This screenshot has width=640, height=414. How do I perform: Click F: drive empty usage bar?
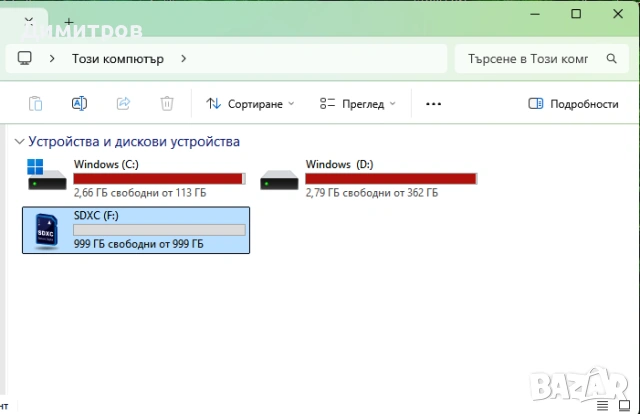pyautogui.click(x=160, y=230)
